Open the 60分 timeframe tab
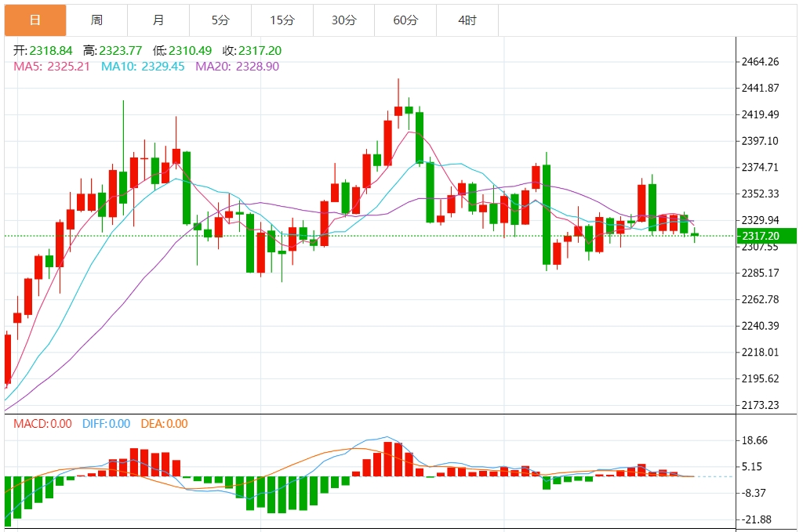This screenshot has height=532, width=803. click(x=405, y=20)
